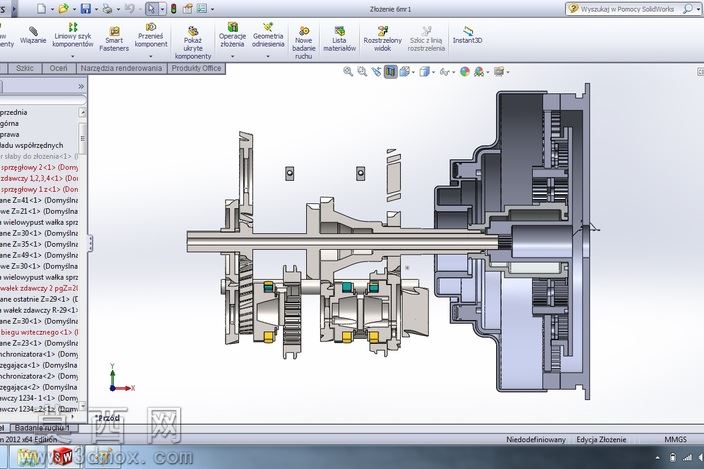Open dropdown arrow beside Select cursor
Viewport: 704px width, 469px height.
pos(162,9)
